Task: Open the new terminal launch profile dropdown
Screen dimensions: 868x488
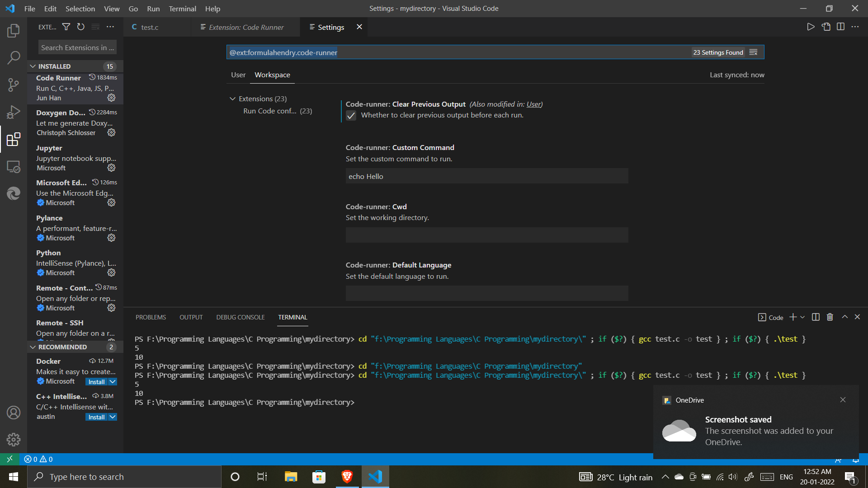Action: pyautogui.click(x=802, y=317)
